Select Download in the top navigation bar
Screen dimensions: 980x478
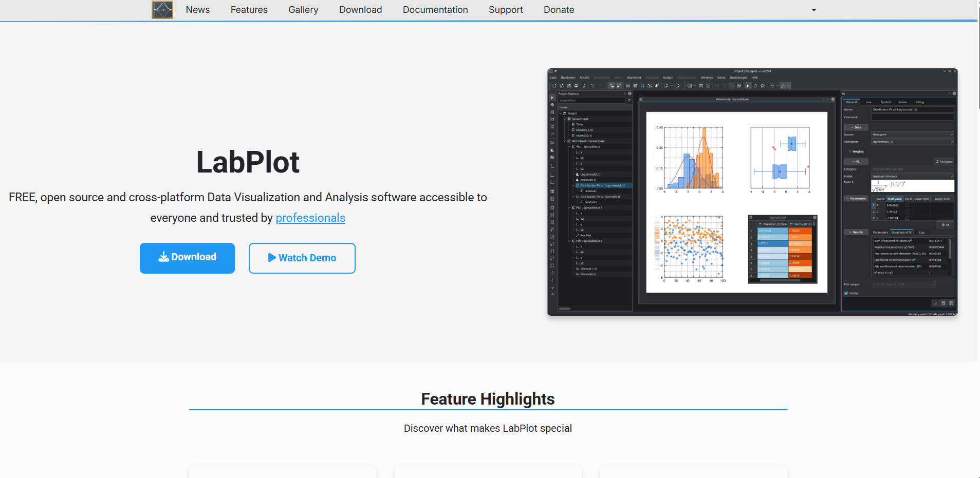pos(361,10)
